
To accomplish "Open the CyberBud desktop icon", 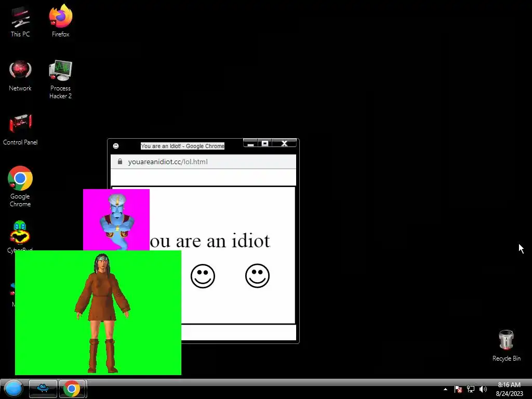I will (20, 236).
